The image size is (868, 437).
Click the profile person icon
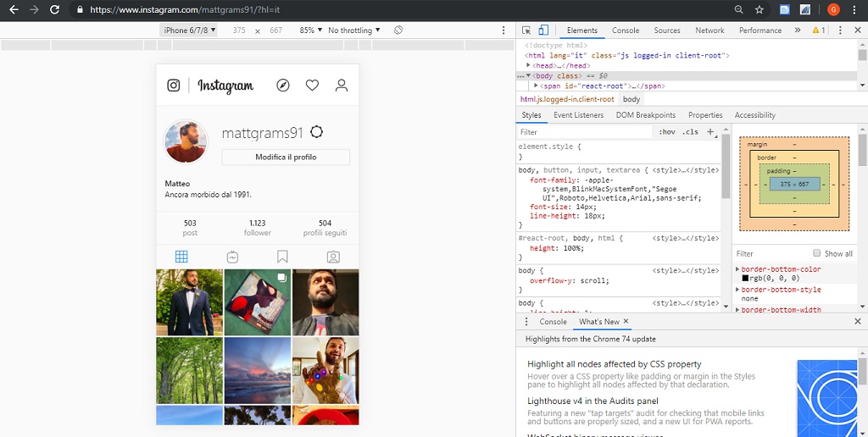coord(342,86)
